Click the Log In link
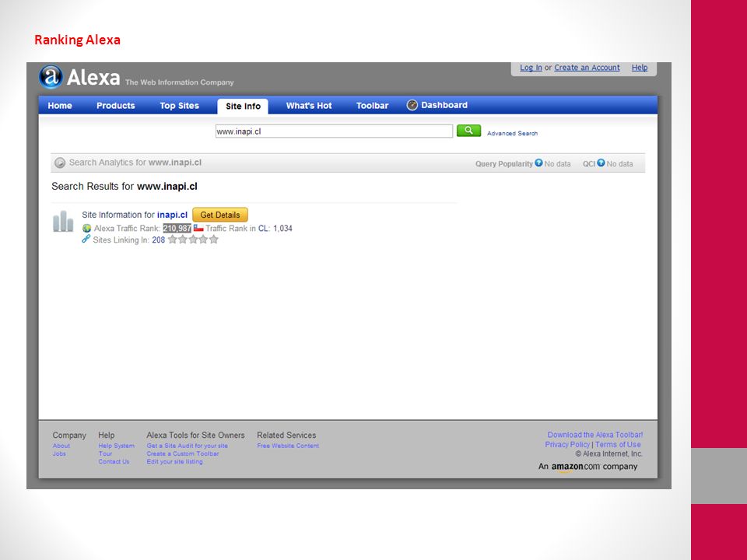The image size is (747, 560). pyautogui.click(x=531, y=68)
